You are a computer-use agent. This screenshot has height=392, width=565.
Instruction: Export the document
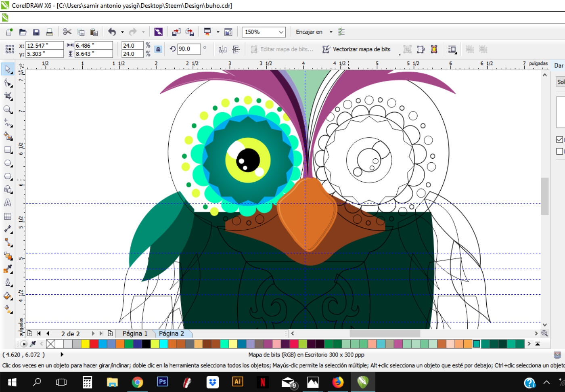[x=190, y=32]
